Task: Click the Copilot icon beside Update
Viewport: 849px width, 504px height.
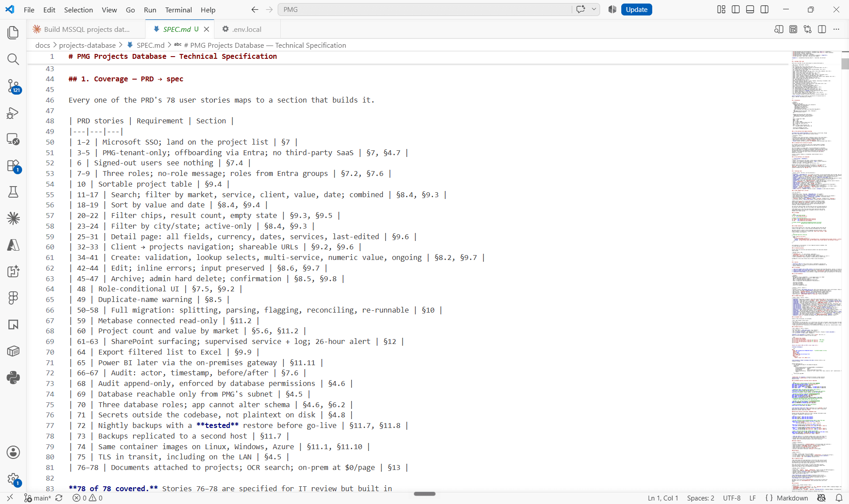Action: [612, 10]
